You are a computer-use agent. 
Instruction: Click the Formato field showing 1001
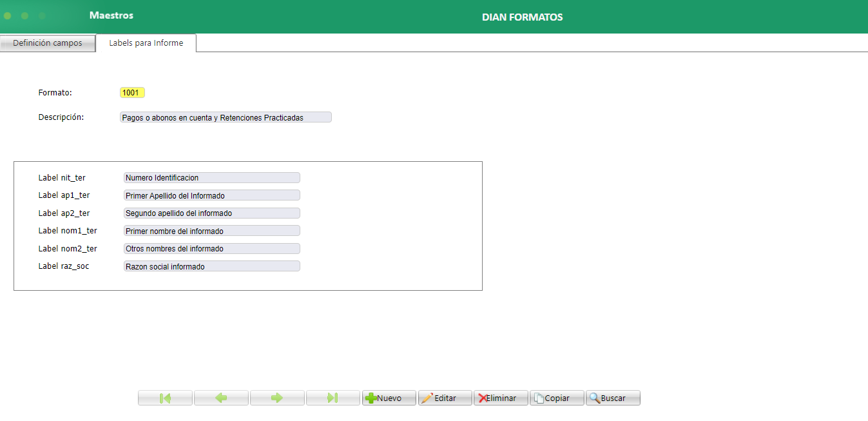[x=132, y=93]
